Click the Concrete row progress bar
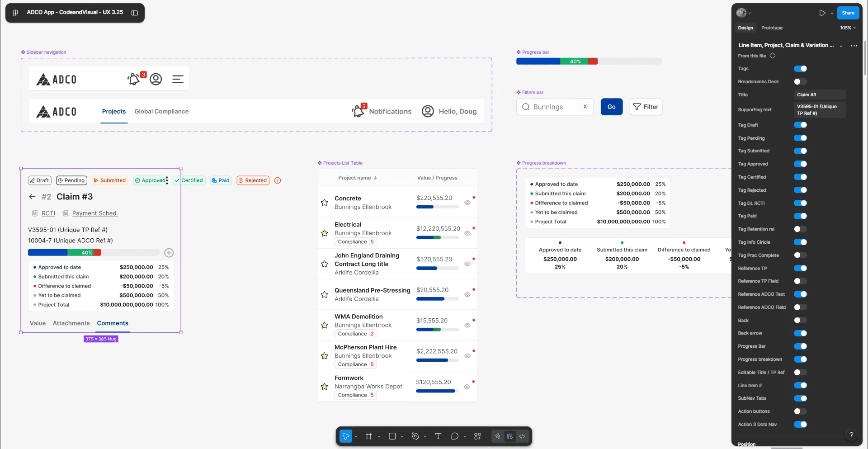Image resolution: width=868 pixels, height=449 pixels. 437,207
